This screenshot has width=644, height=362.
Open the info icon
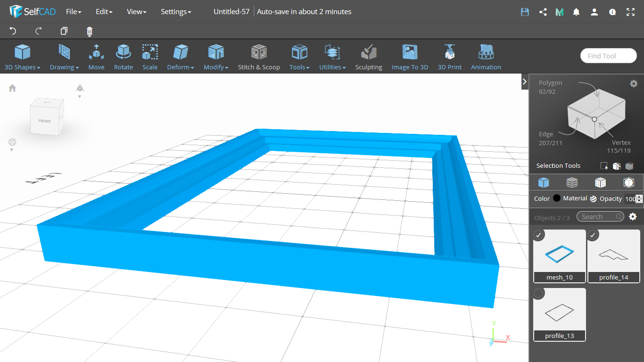(x=612, y=12)
